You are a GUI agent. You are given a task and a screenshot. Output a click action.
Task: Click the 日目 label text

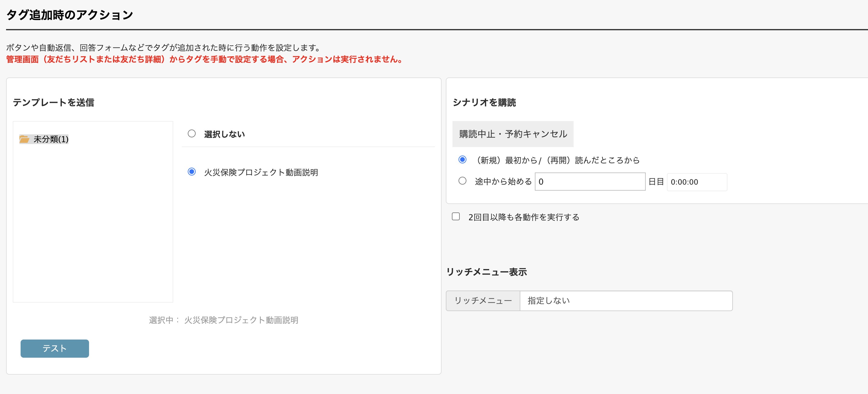pyautogui.click(x=656, y=182)
